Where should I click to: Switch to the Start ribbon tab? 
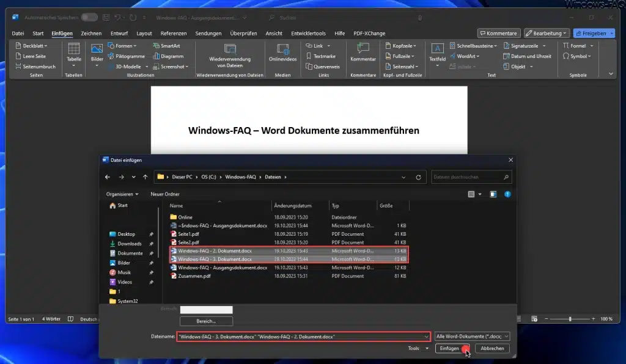(x=38, y=34)
